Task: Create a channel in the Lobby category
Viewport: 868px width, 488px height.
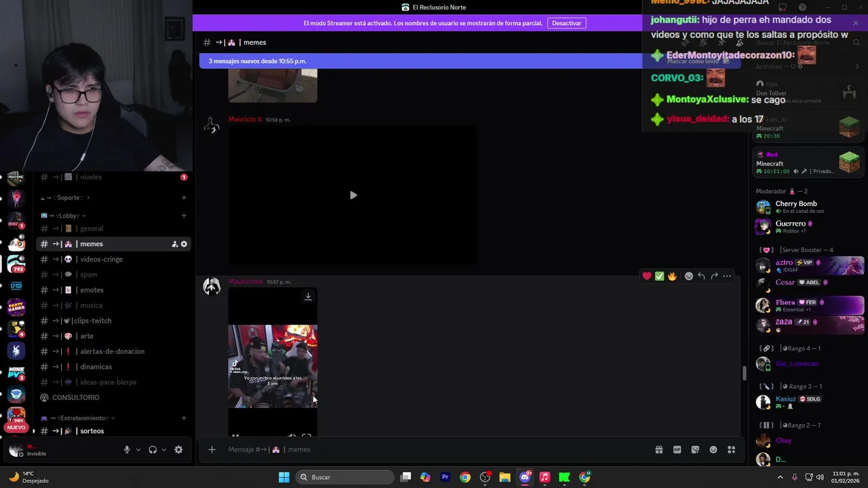Action: pos(184,216)
